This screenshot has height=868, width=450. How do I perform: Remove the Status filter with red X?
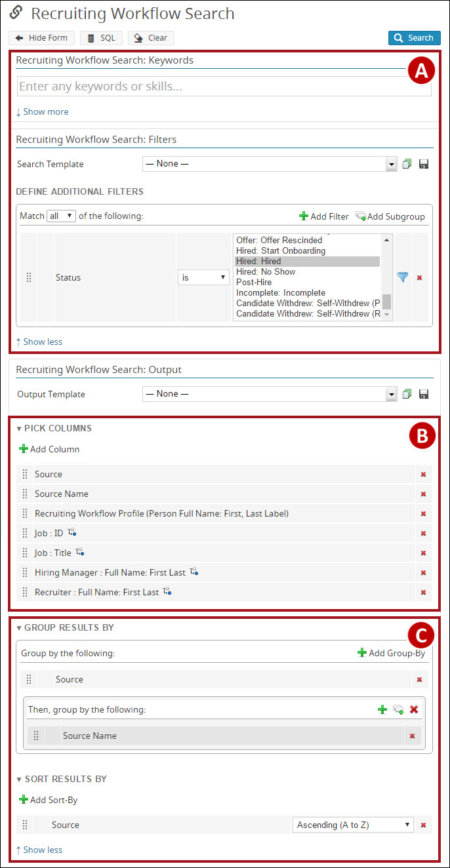[x=419, y=277]
